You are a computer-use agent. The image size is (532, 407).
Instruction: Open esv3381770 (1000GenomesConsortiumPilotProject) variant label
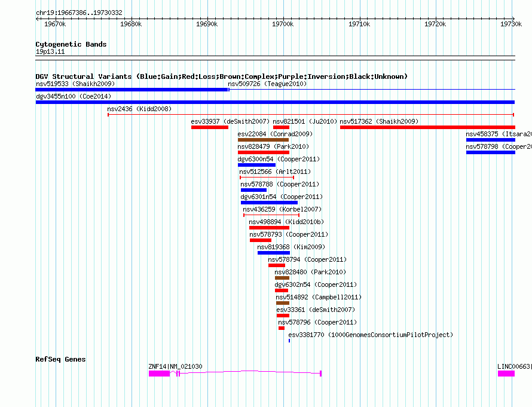pos(371,335)
